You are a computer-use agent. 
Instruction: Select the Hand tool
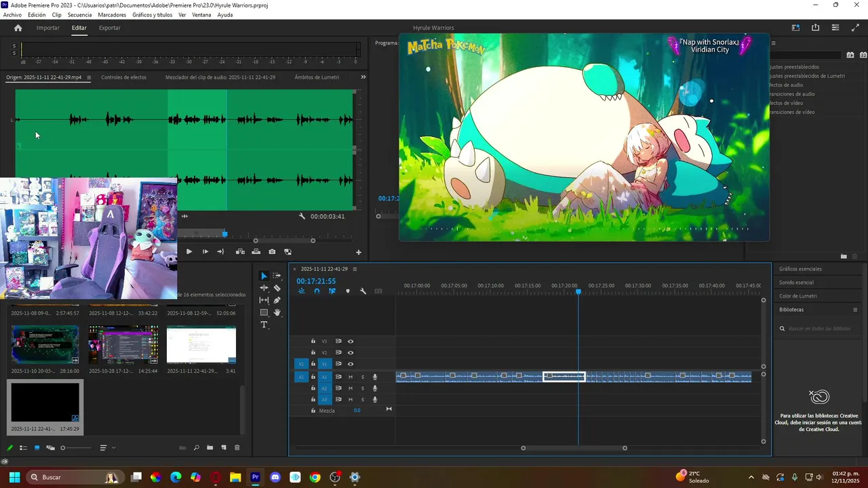[277, 312]
